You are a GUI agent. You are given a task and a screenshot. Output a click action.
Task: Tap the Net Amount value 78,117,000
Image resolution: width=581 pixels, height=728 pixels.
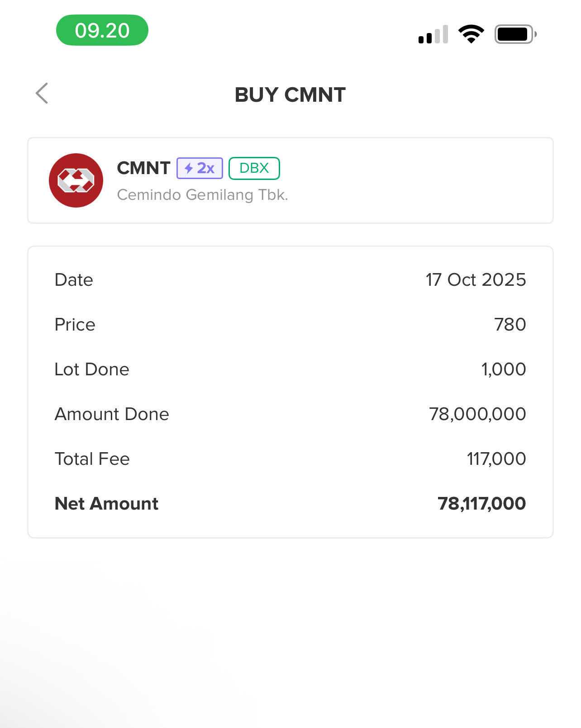pyautogui.click(x=481, y=504)
